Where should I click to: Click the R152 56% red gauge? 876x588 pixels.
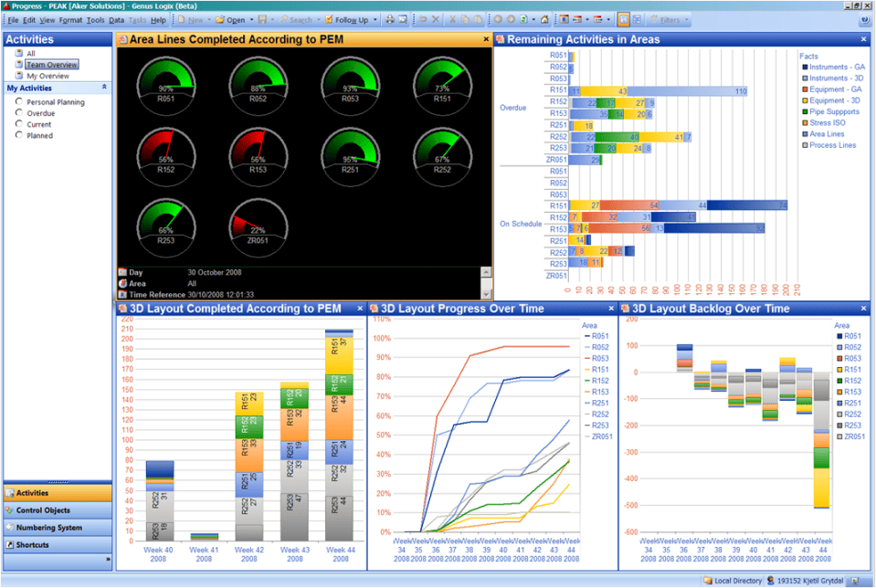(166, 157)
